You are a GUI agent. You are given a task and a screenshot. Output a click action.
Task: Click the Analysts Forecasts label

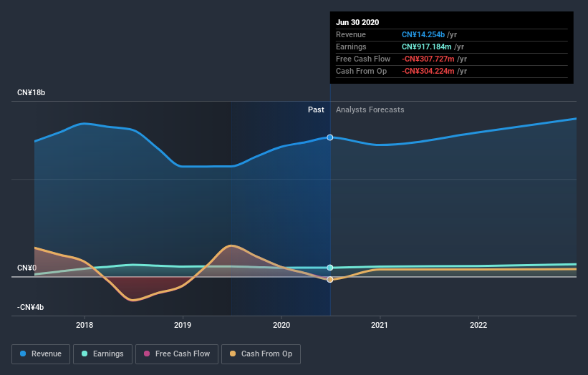pyautogui.click(x=370, y=109)
